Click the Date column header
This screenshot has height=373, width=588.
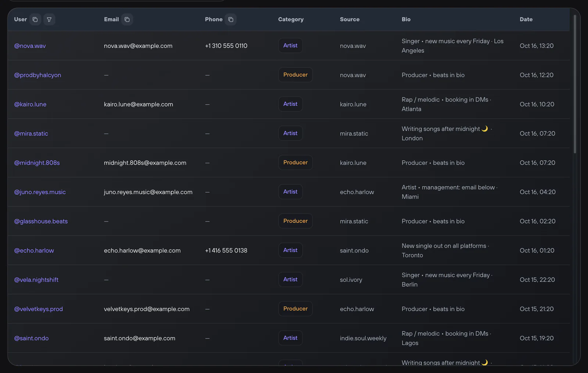click(526, 19)
